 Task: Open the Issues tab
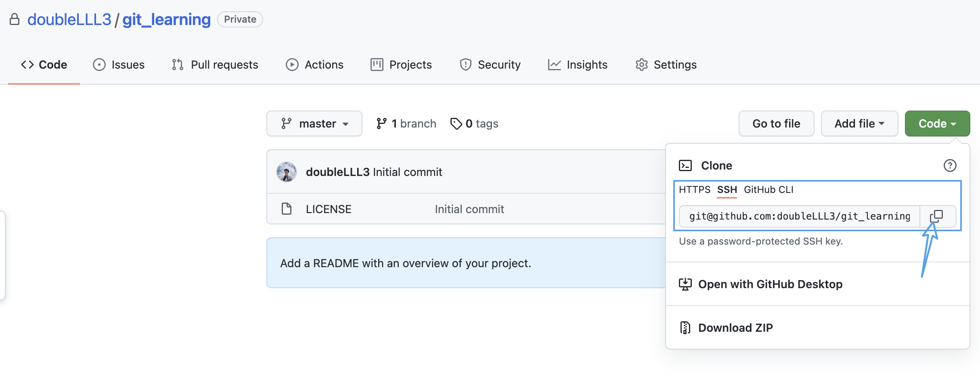coord(119,65)
